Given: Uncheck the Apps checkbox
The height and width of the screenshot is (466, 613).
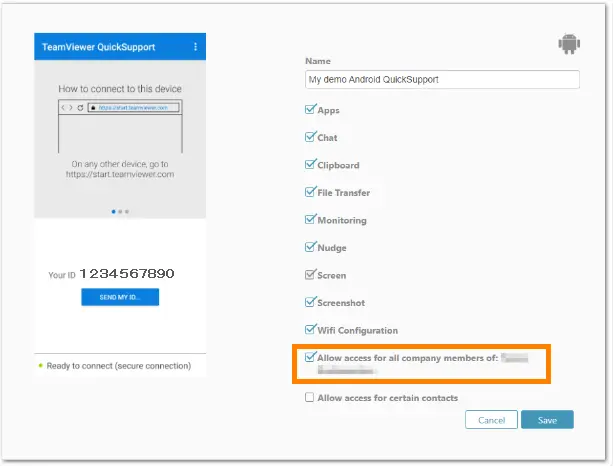Looking at the screenshot, I should (x=310, y=109).
